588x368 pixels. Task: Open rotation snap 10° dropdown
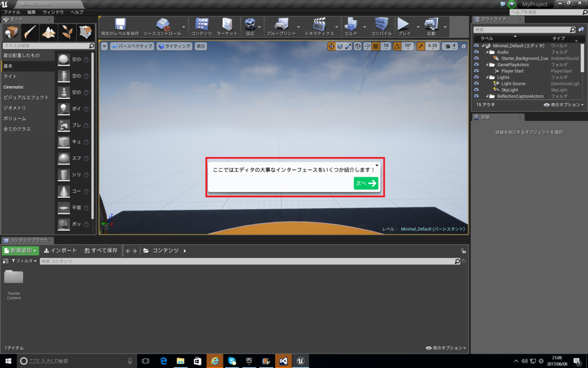tap(408, 46)
